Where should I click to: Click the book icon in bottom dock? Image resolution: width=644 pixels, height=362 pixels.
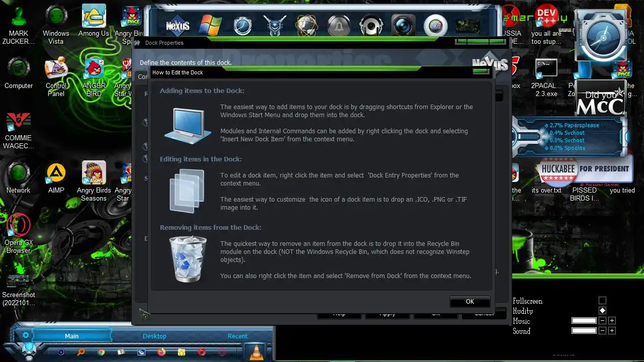pos(121,352)
